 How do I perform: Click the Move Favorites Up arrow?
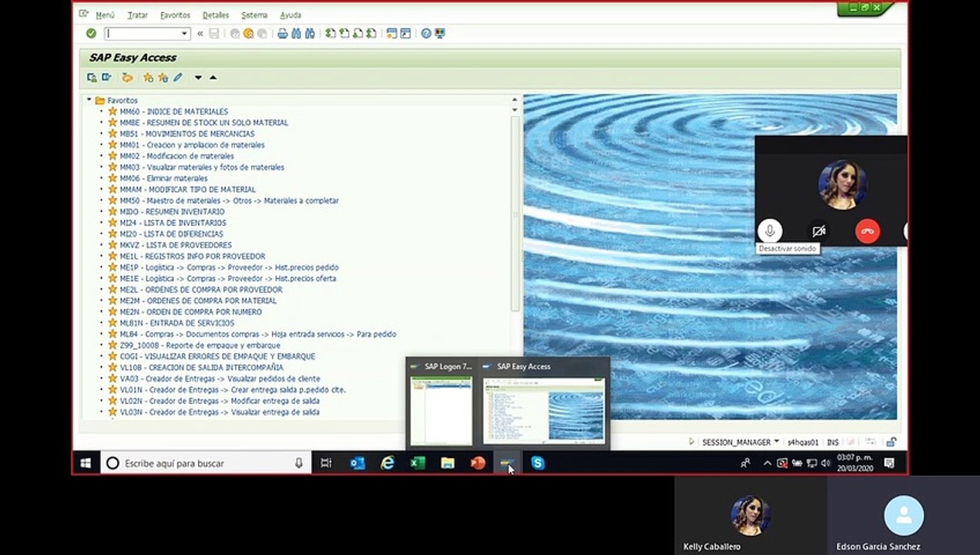point(213,77)
